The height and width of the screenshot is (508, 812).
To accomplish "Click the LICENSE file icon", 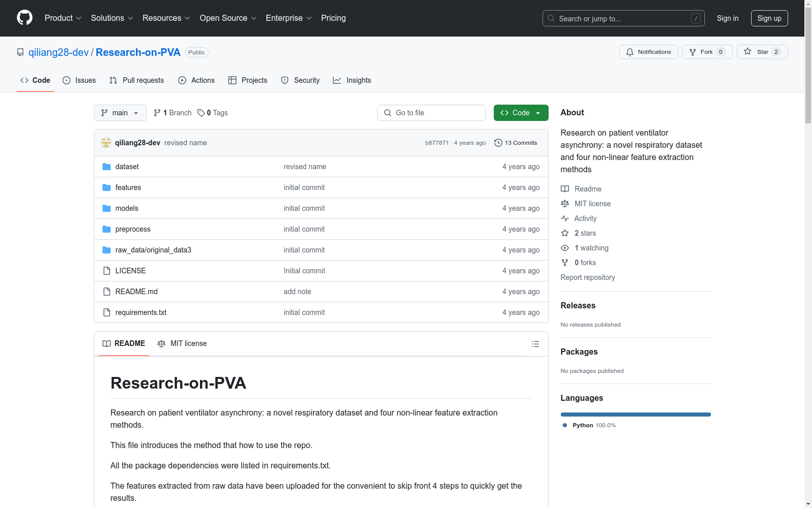I will (x=107, y=271).
